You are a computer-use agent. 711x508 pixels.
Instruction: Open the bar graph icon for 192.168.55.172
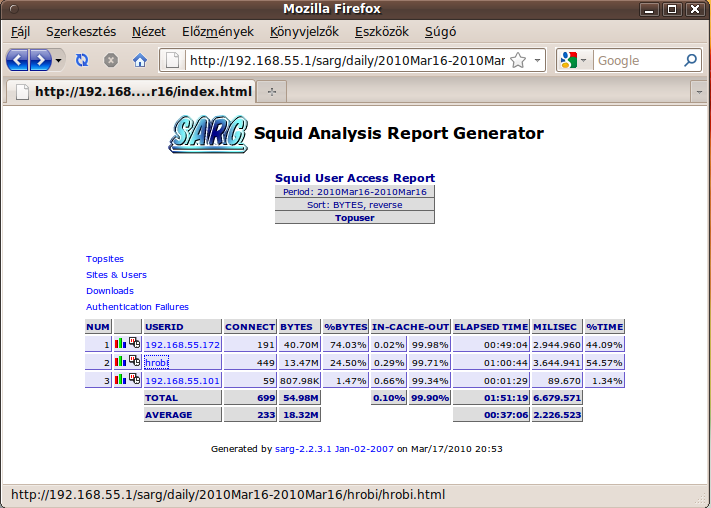[x=120, y=343]
